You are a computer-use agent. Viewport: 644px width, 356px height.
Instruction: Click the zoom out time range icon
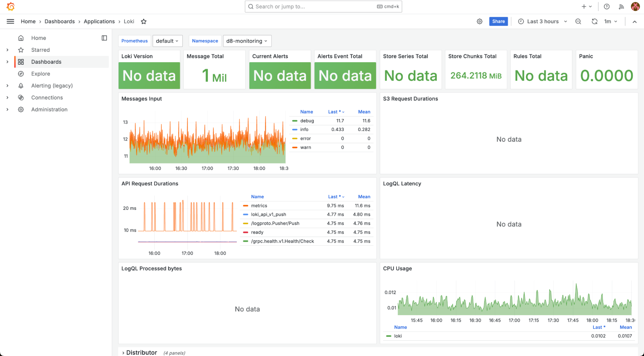pos(578,22)
